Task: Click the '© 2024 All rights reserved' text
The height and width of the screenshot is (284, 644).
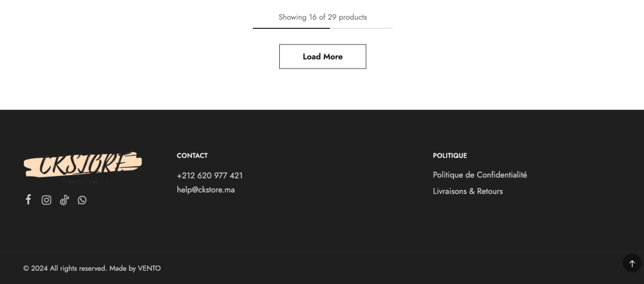Action: (x=65, y=268)
